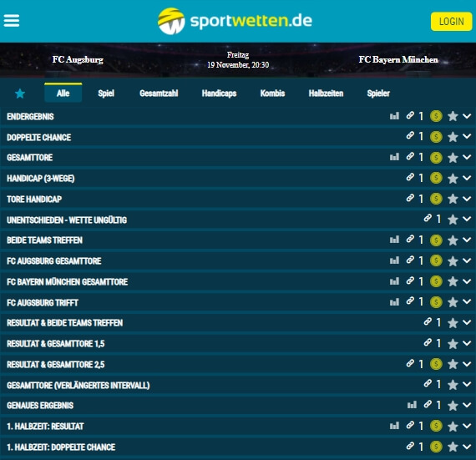Screen dimensions: 476x460
Task: Expand the Endergebnis market
Action: tap(467, 116)
